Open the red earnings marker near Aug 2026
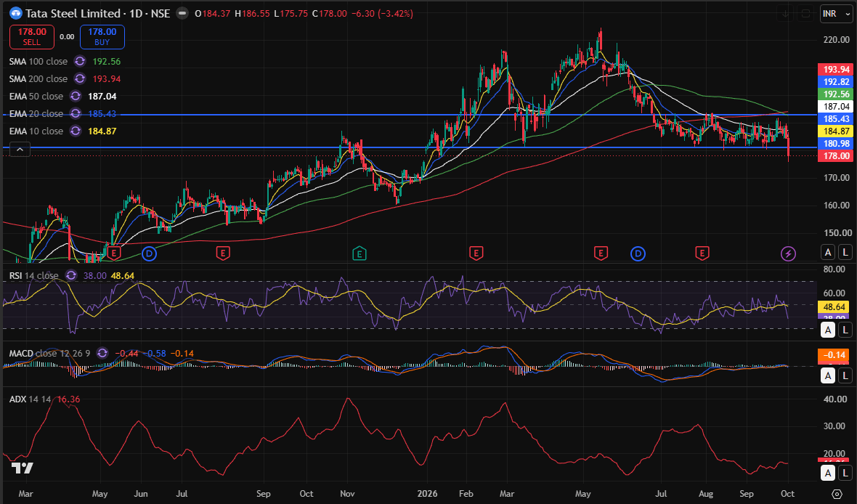Image resolution: width=857 pixels, height=504 pixels. 702,253
